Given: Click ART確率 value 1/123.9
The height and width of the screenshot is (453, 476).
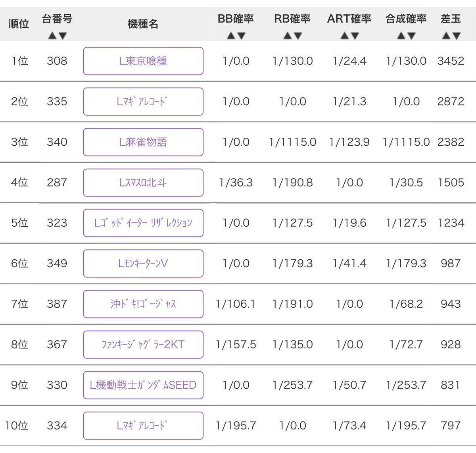Looking at the screenshot, I should [349, 142].
